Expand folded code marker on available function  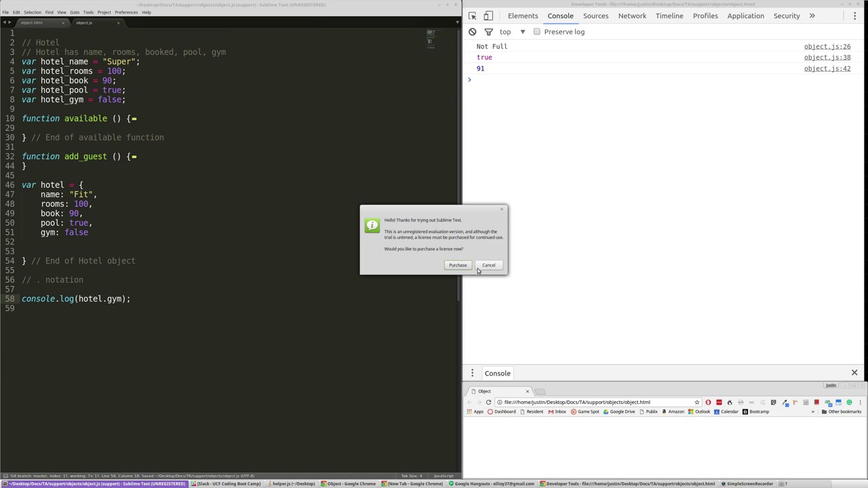(134, 119)
